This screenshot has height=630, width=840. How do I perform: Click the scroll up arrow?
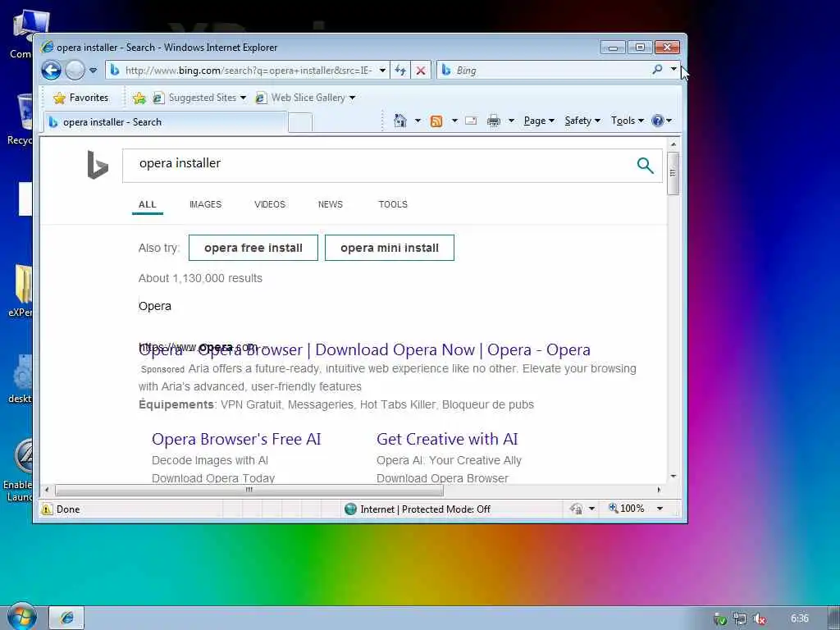click(x=673, y=144)
